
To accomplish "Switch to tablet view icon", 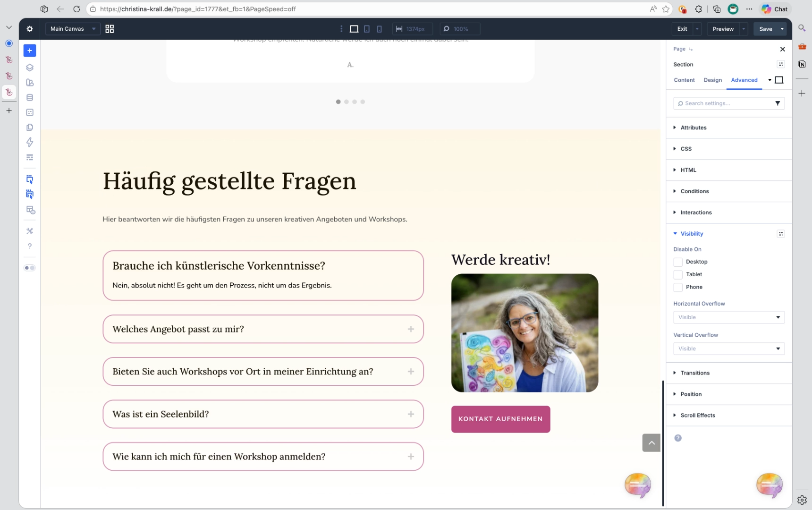I will (367, 29).
